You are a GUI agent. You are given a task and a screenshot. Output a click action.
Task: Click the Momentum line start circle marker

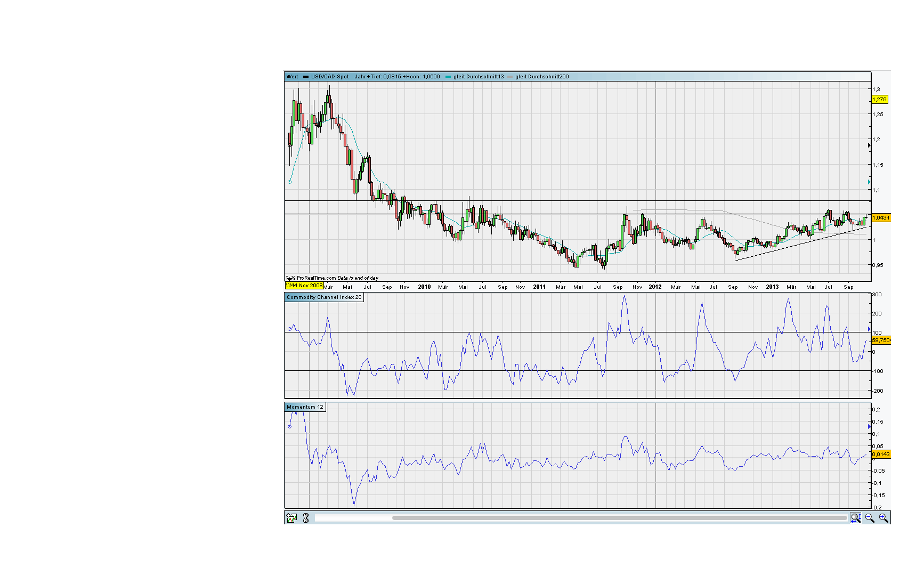[x=290, y=426]
